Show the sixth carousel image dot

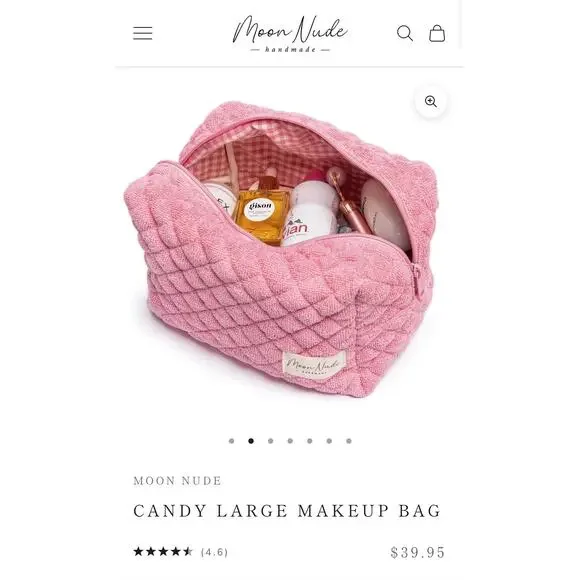tap(329, 441)
